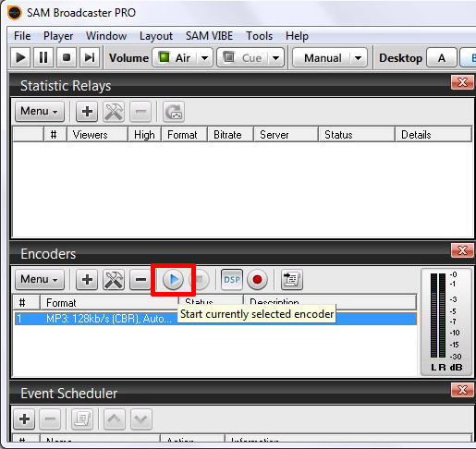This screenshot has height=449, width=476.
Task: Open the SAM VIBE menu
Action: coord(209,36)
